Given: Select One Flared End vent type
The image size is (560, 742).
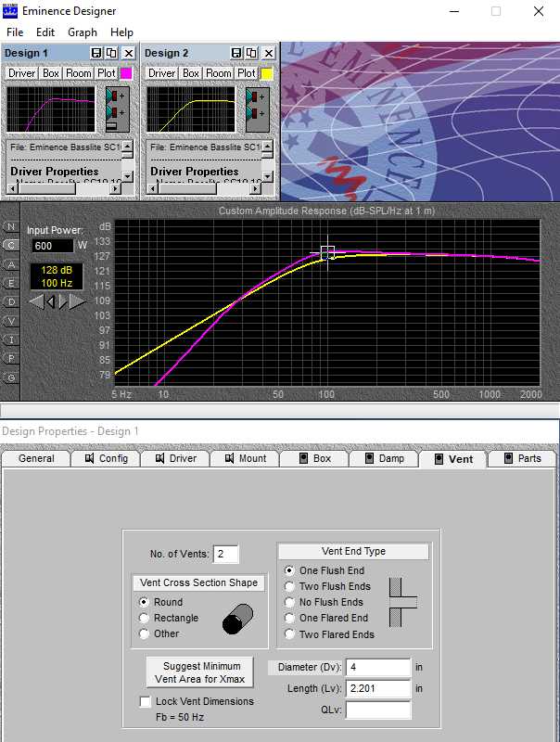Looking at the screenshot, I should coord(326,618).
